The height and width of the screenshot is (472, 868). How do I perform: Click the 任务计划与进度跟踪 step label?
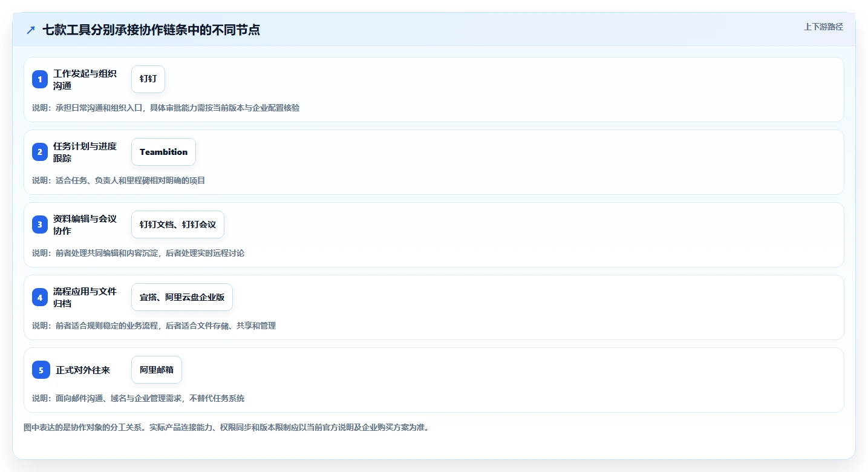pos(85,152)
